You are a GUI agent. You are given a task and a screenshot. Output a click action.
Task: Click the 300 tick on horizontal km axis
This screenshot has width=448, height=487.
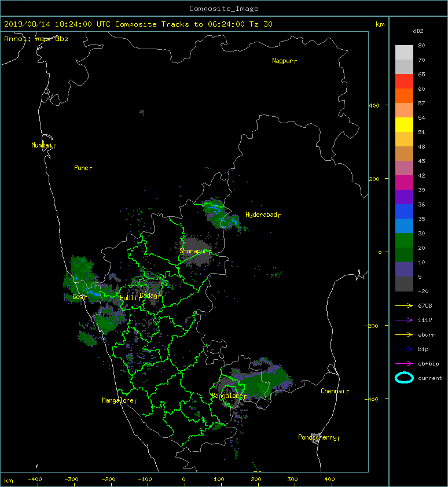[292, 479]
